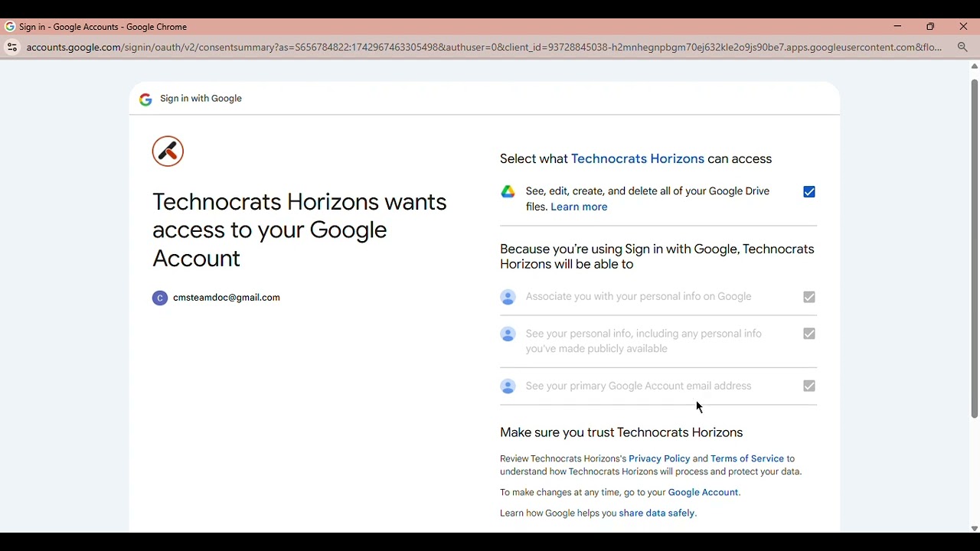Click the profile icon beside Associate you with personal info

(x=508, y=297)
